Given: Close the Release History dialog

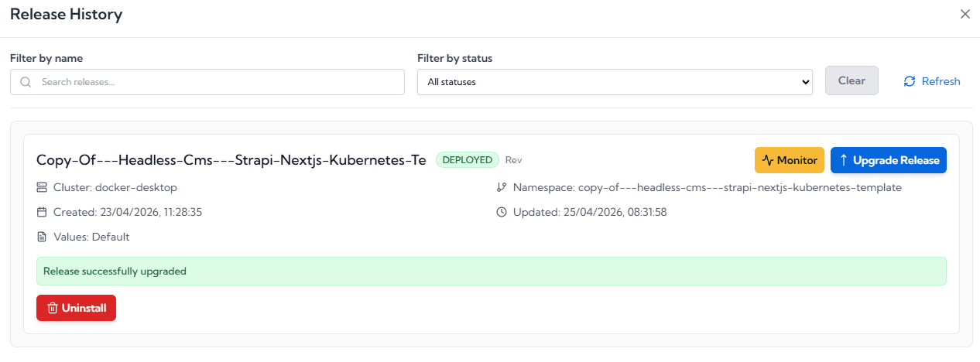Looking at the screenshot, I should pos(965,14).
